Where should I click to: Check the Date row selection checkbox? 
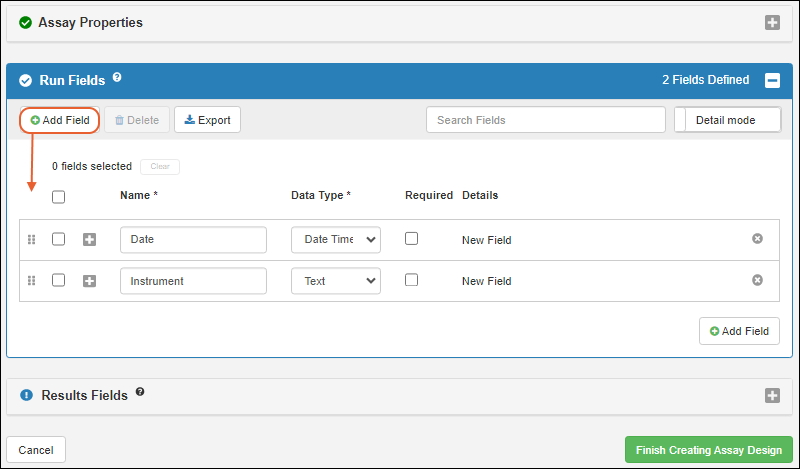pos(58,239)
